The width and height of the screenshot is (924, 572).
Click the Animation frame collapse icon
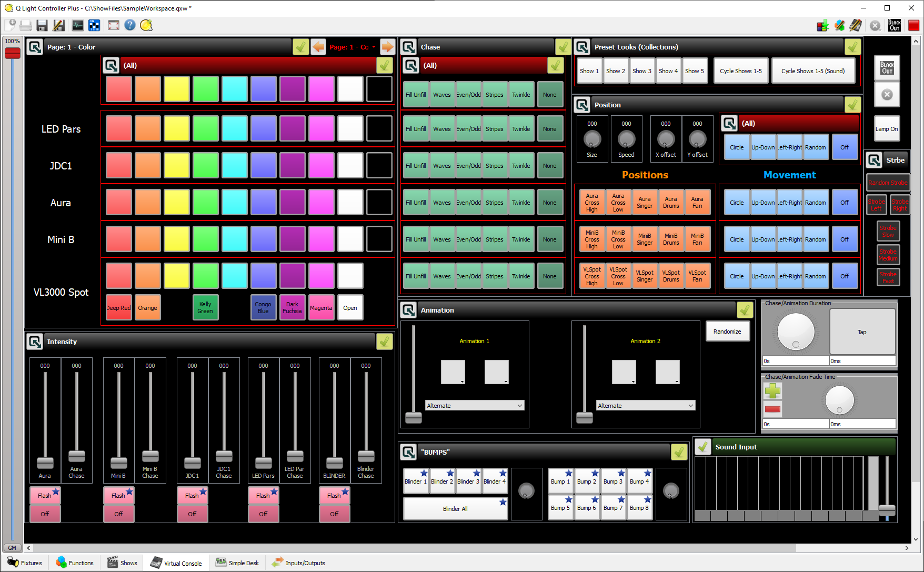409,310
